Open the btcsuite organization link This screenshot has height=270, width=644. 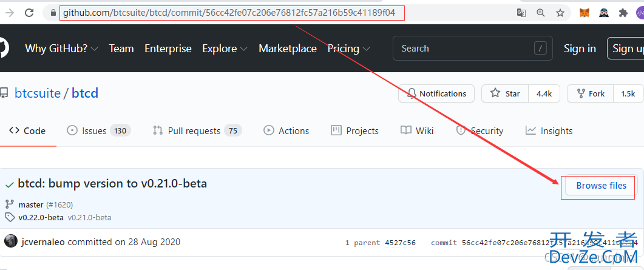[x=38, y=93]
